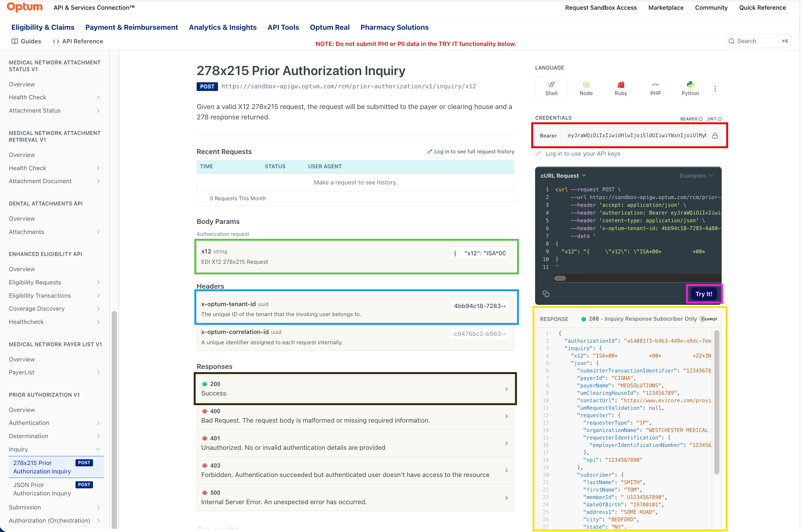Select Node as the code language
Viewport: 802px width, 532px height.
tap(586, 89)
